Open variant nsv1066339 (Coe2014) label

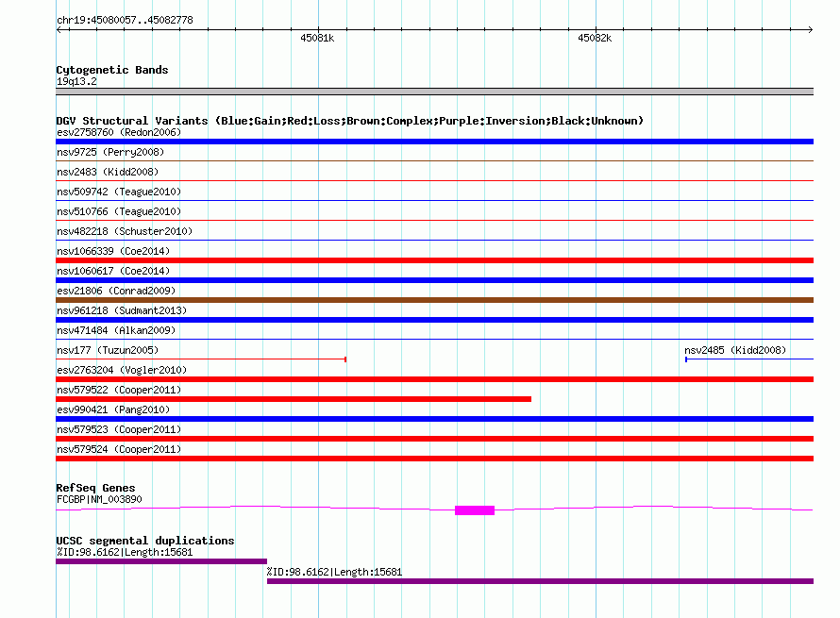pyautogui.click(x=113, y=251)
